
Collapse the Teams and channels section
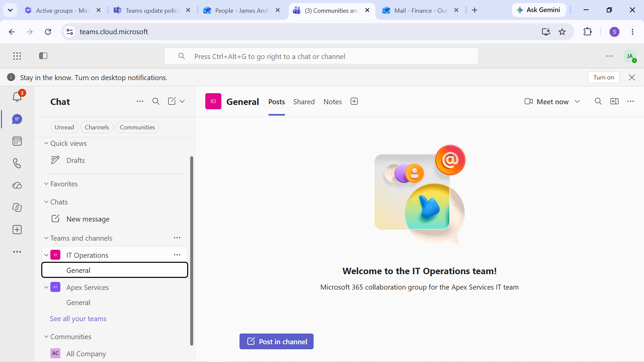46,238
